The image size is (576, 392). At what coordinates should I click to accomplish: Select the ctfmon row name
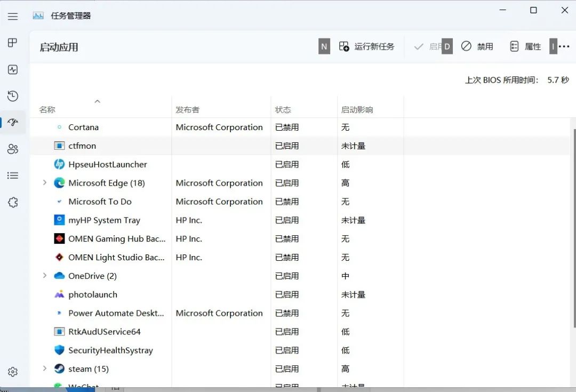[x=82, y=146]
